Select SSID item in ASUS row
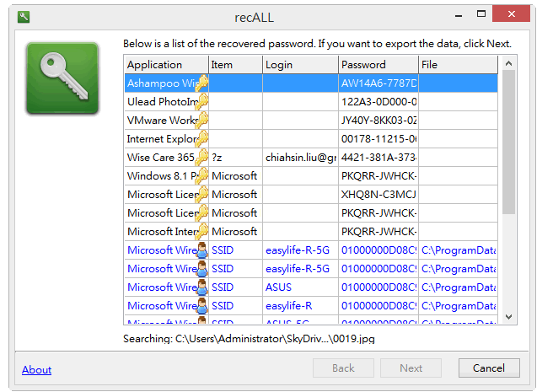The image size is (553, 392). pos(235,287)
